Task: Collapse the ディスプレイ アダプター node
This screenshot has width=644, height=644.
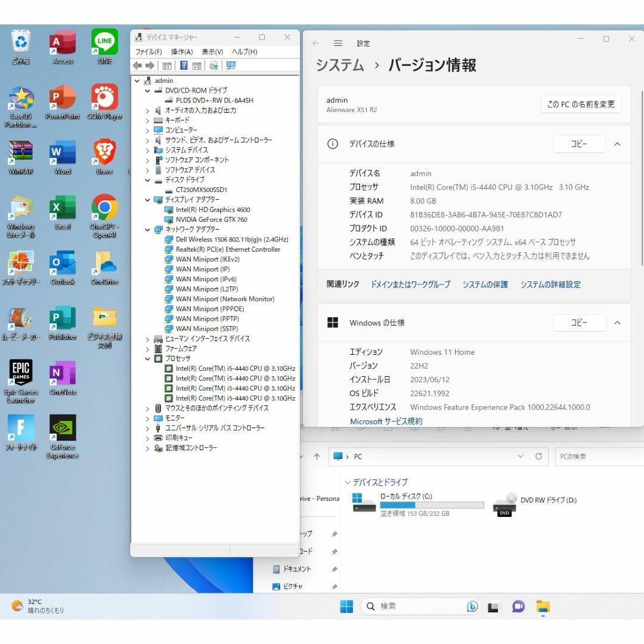Action: (x=147, y=200)
